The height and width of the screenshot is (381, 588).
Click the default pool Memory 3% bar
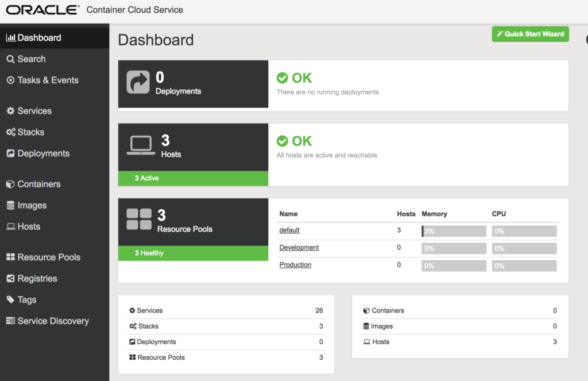click(454, 231)
